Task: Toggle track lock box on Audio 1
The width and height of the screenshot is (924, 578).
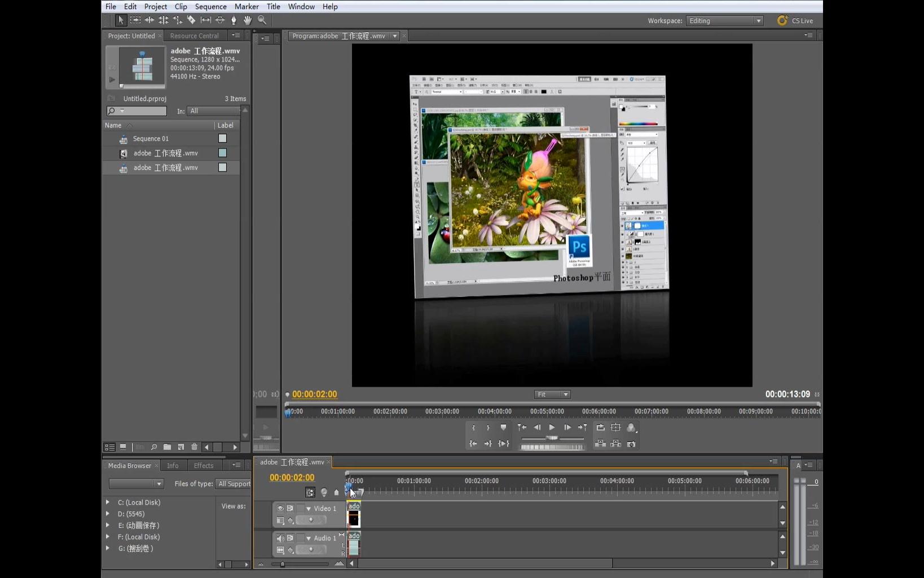Action: (301, 538)
